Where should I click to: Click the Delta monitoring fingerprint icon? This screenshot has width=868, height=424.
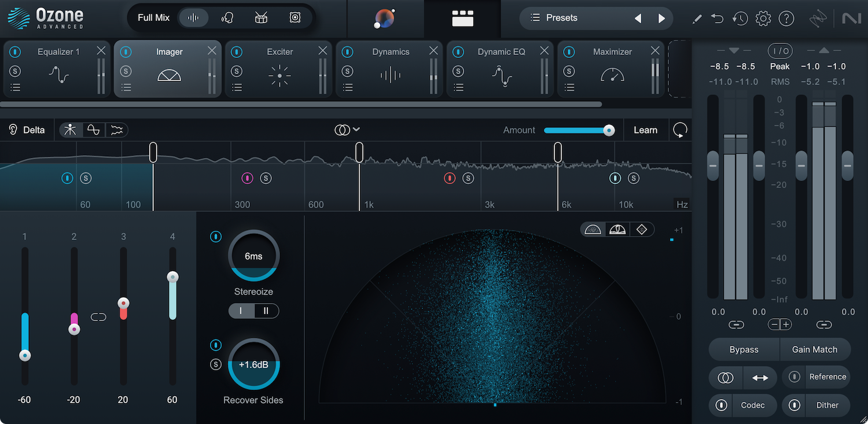(12, 130)
